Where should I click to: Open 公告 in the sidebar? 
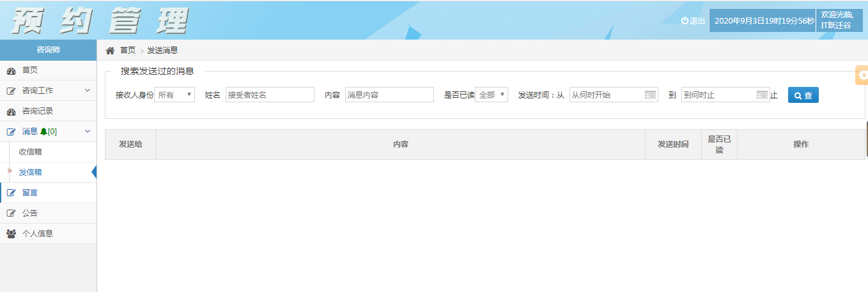(49, 213)
